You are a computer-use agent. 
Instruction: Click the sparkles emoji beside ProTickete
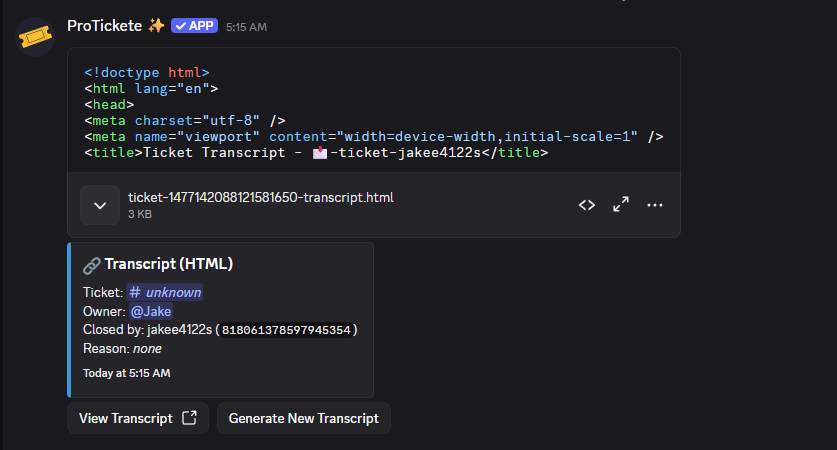(x=156, y=25)
